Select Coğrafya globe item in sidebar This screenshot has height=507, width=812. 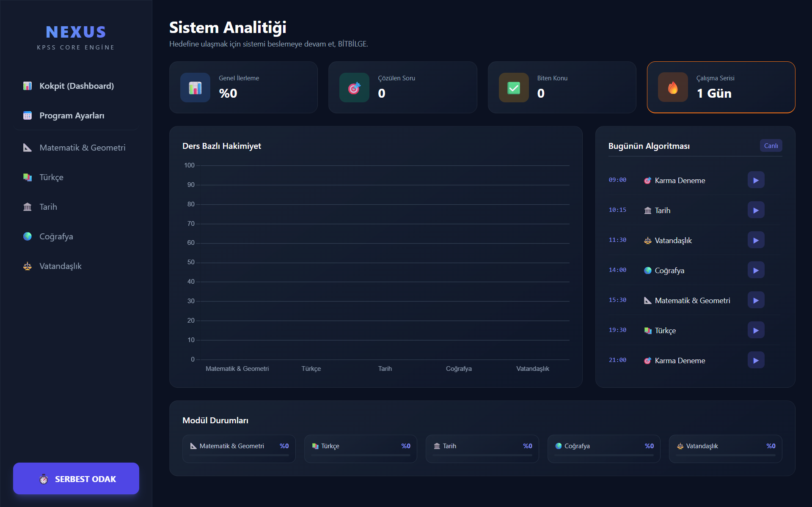tap(56, 236)
